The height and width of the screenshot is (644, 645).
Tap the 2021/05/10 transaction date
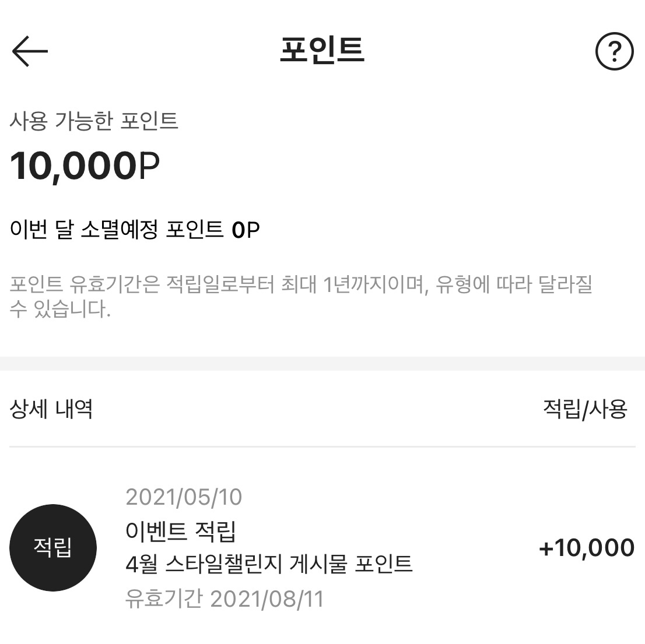click(x=184, y=497)
